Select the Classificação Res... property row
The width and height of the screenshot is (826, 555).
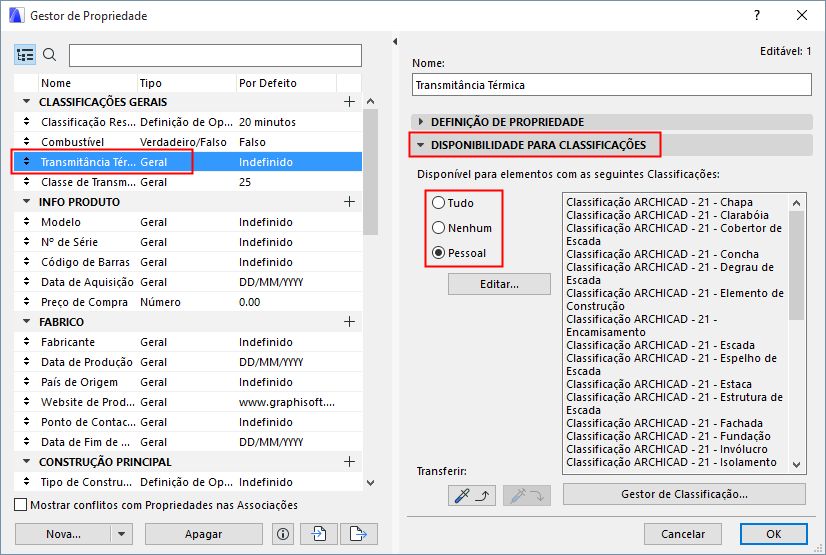pos(188,122)
